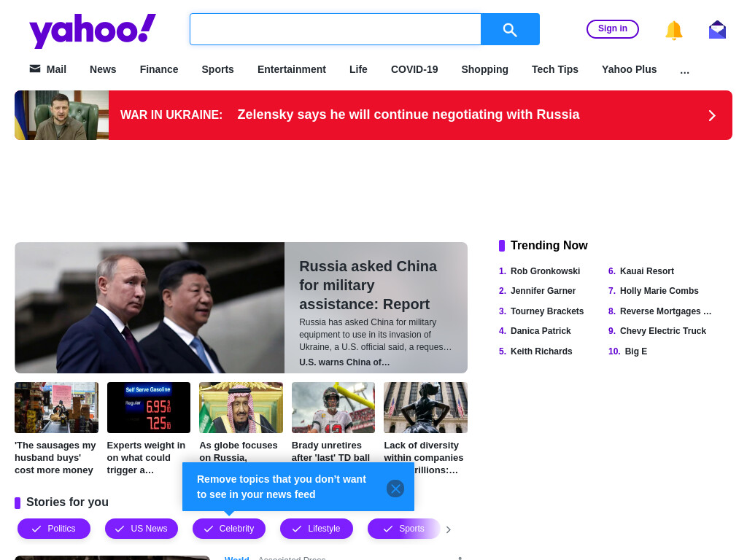
Task: Click the Mail link in the navigation bar
Action: pyautogui.click(x=48, y=69)
